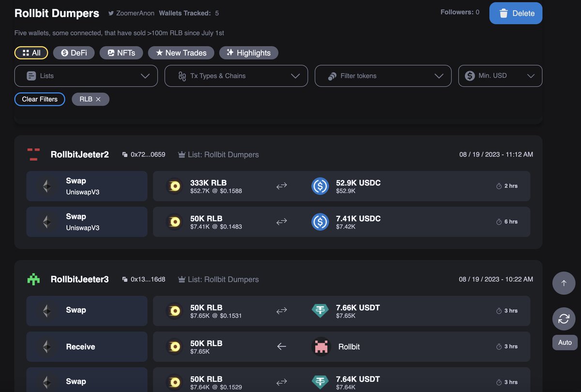Click RLB token icon beside $7.41K @ $0.1483
581x392 pixels.
(174, 222)
